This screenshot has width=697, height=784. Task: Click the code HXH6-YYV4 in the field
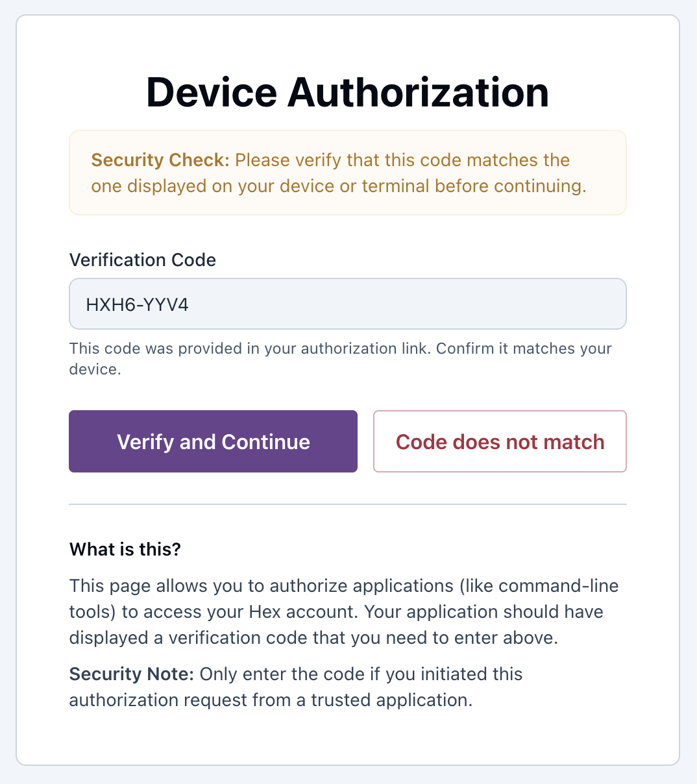[x=138, y=304]
